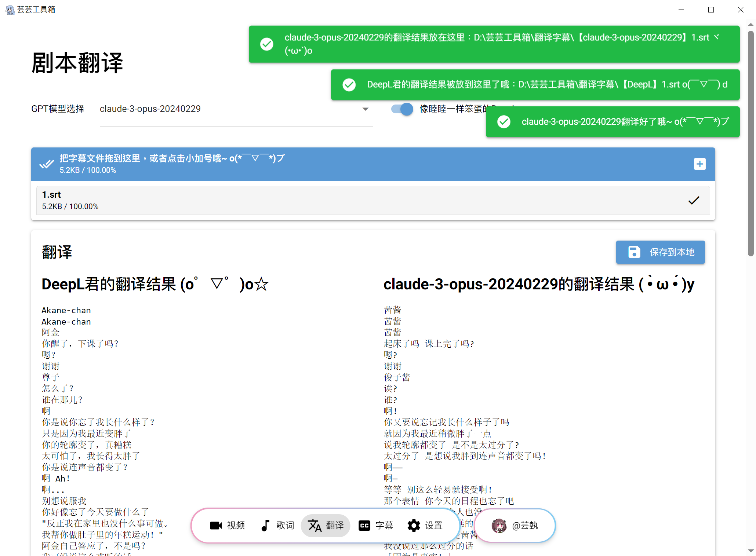Screen dimensions: 756x556
Task: Click the video camera icon in bottom nav
Action: pos(216,526)
